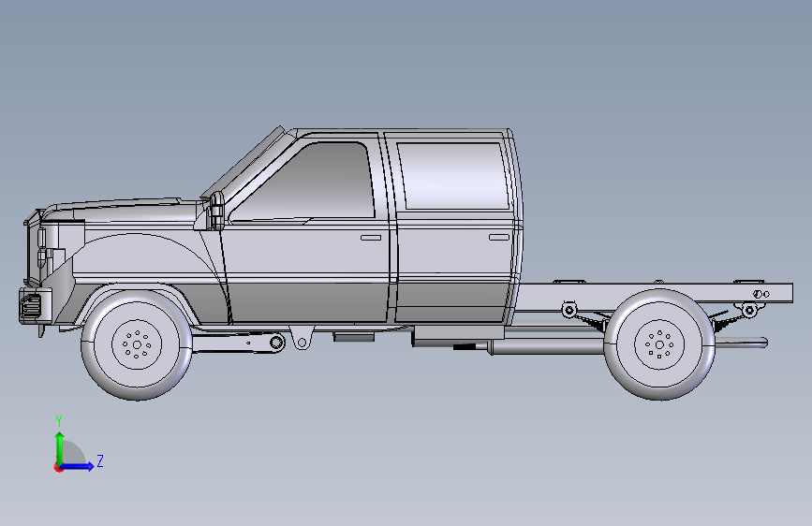812x526 pixels.
Task: Click the 'Z' axis label
Action: pos(100,460)
